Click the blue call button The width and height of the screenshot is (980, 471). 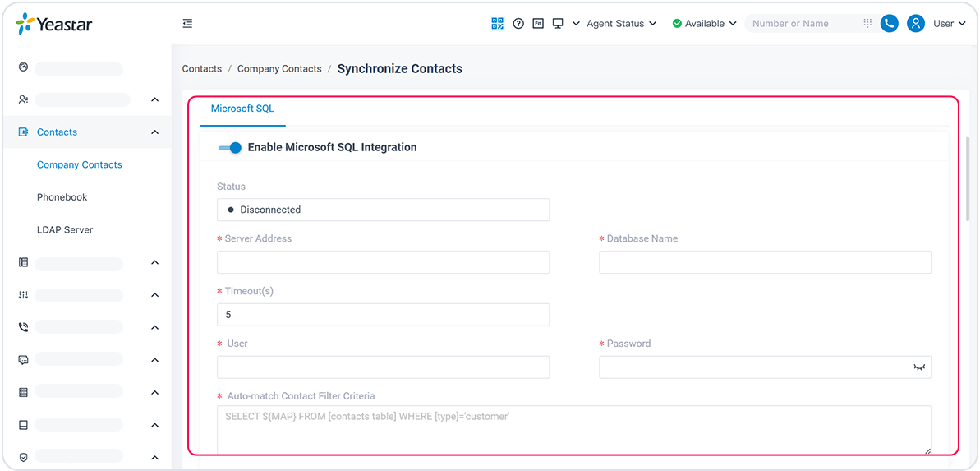889,23
